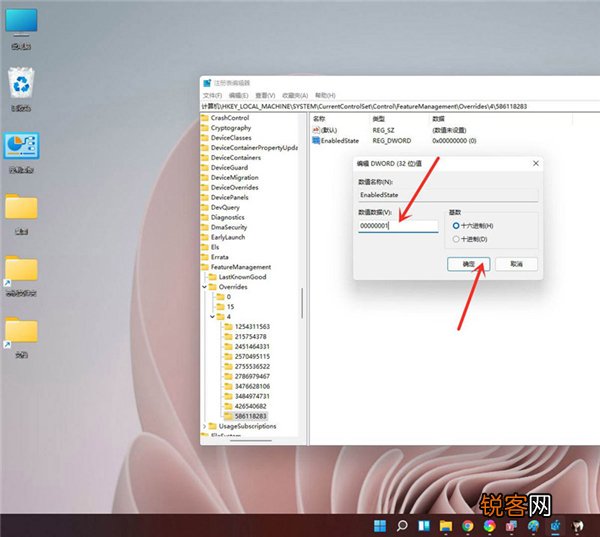The height and width of the screenshot is (537, 600).
Task: Sort by the 类型 Type column header
Action: pyautogui.click(x=378, y=119)
